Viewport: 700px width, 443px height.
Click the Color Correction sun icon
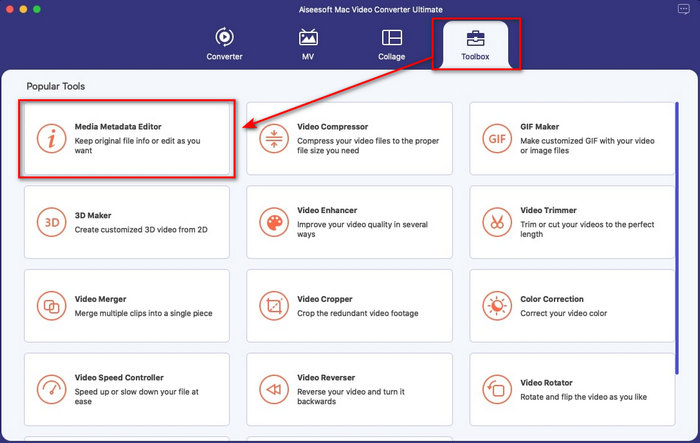coord(497,306)
